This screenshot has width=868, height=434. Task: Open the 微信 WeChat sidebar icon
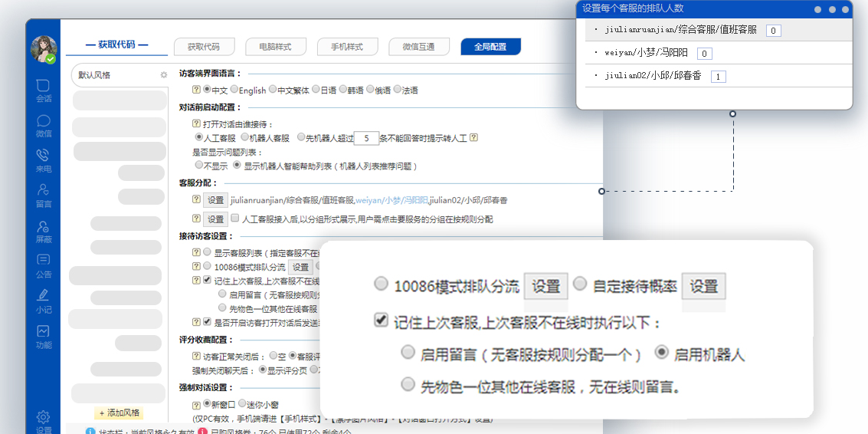pos(44,125)
